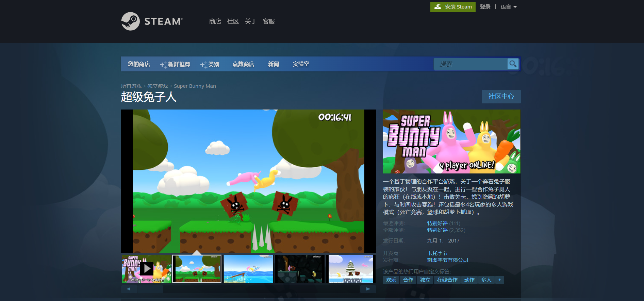
Task: Open 新闻 tab
Action: point(274,64)
